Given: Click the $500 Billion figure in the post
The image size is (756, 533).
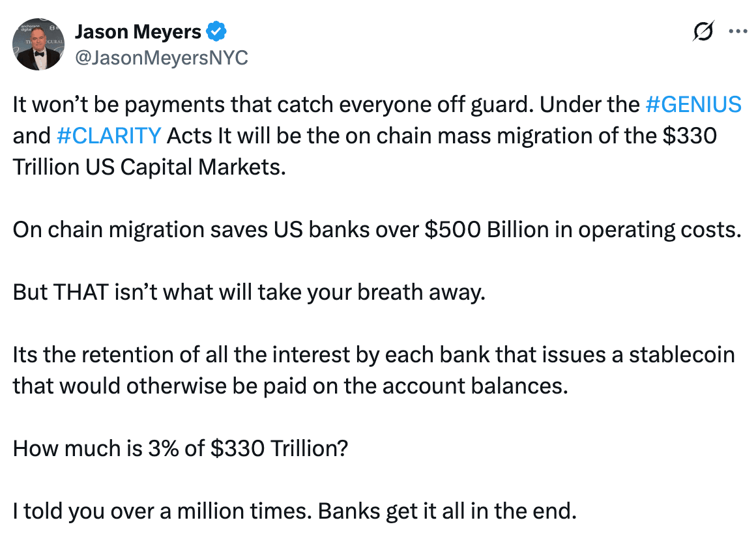Looking at the screenshot, I should (486, 230).
